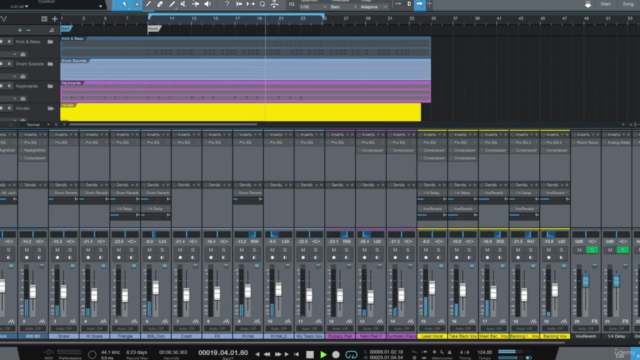Click the fast forward transport button

278,354
